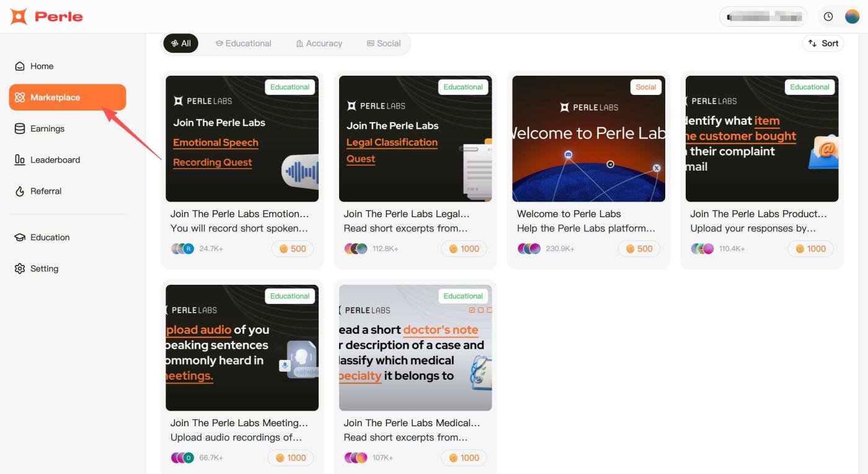Open the doctor's note classification thumbnail
The width and height of the screenshot is (868, 474).
tap(415, 348)
